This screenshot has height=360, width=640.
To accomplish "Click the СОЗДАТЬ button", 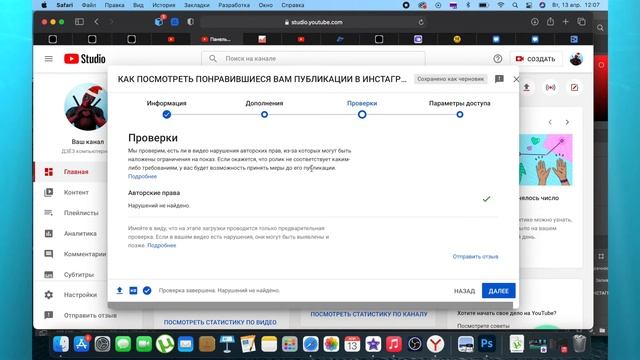I will coord(536,59).
